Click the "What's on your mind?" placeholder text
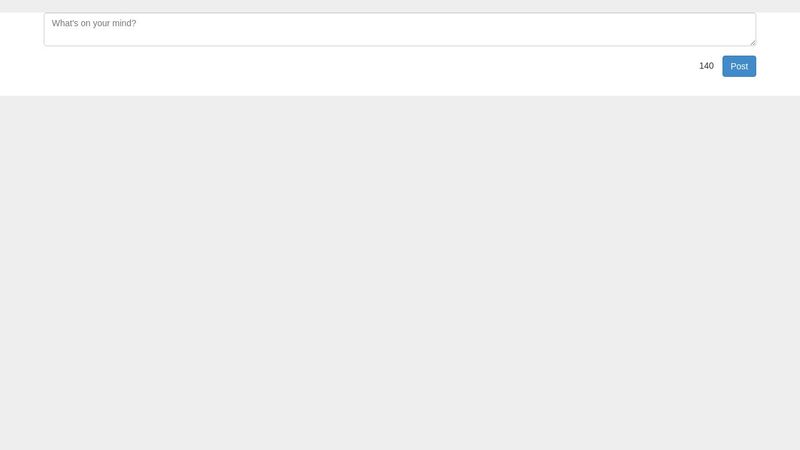The width and height of the screenshot is (800, 450). tap(94, 23)
